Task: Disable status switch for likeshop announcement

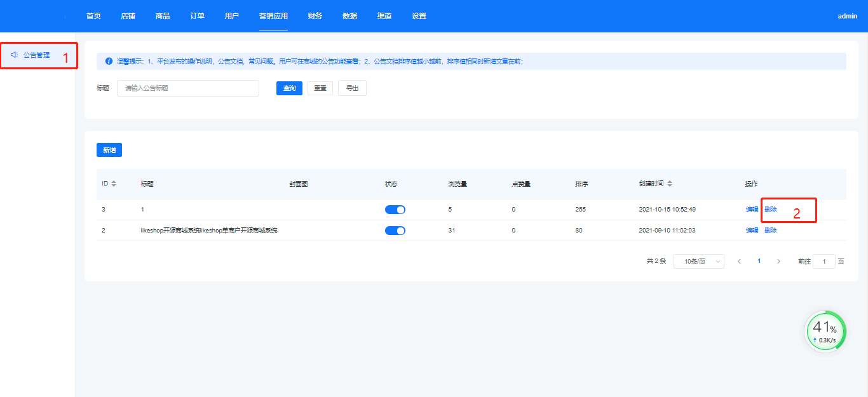Action: click(x=395, y=231)
